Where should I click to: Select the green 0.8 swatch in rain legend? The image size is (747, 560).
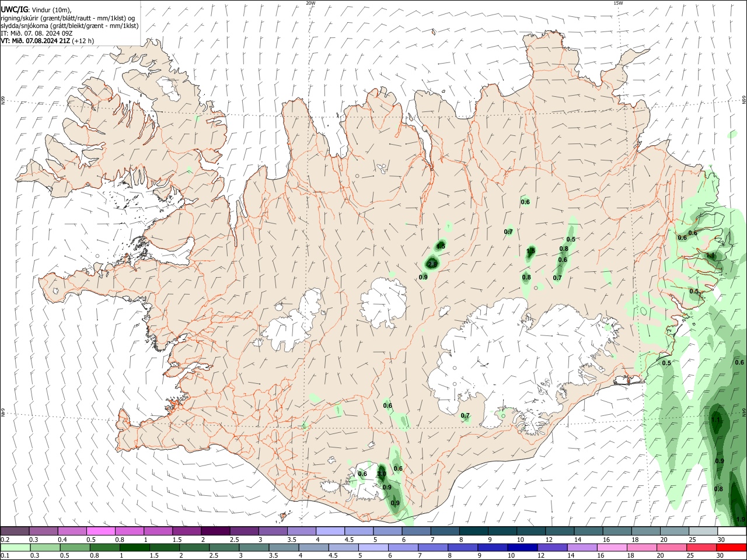pos(104,547)
